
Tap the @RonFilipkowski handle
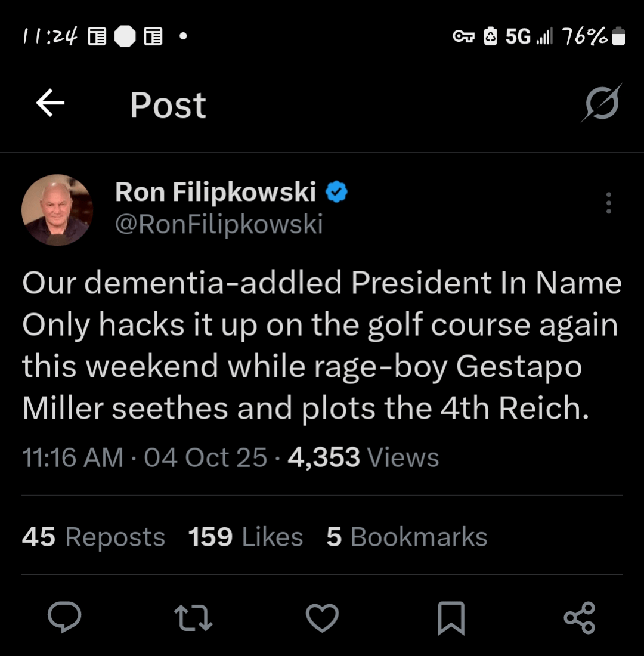219,225
